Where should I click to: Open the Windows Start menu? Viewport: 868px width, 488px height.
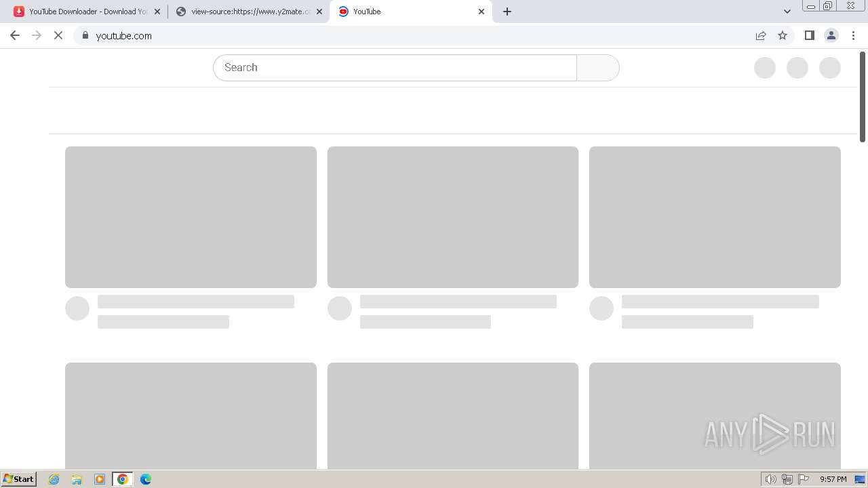pos(19,479)
